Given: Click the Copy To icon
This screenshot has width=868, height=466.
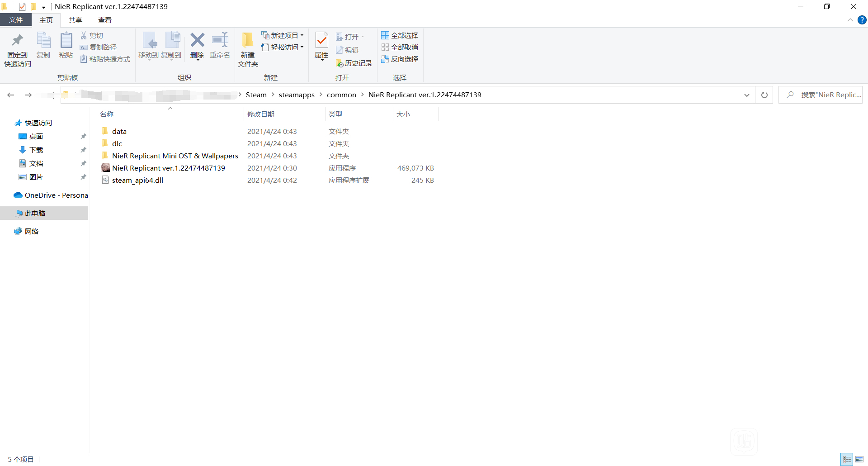Looking at the screenshot, I should (172, 40).
